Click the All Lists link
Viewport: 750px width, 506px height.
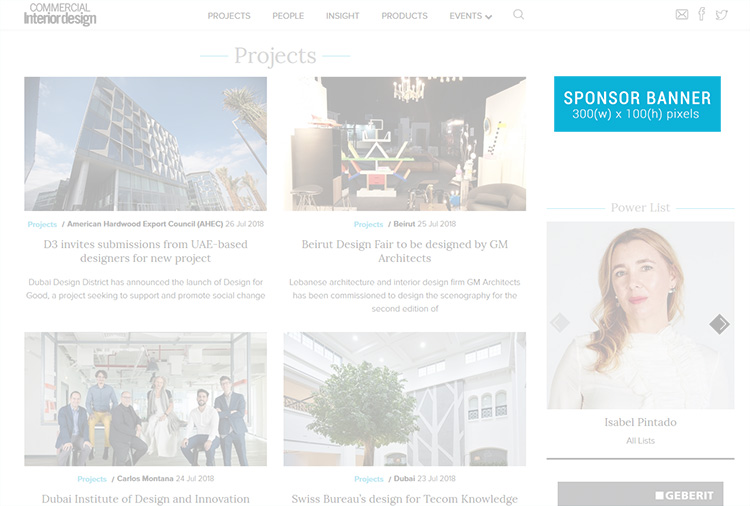(640, 440)
